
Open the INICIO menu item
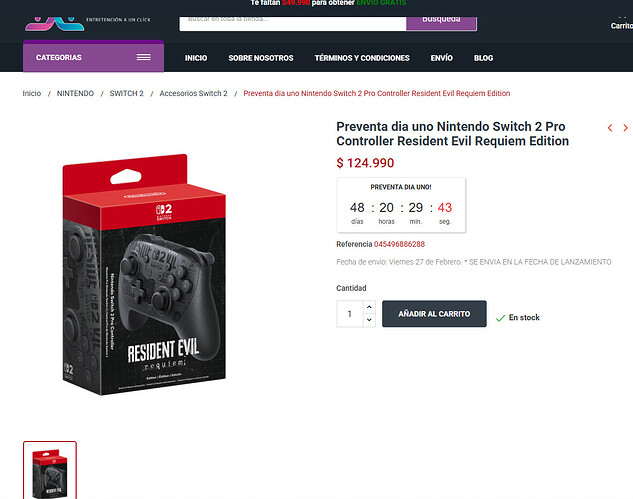pos(196,58)
